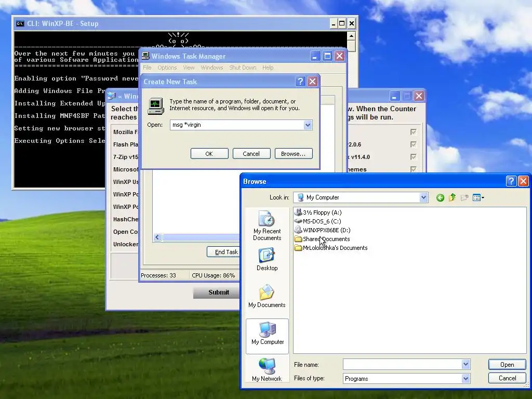Open the Windows menu in Task Manager

(x=212, y=68)
